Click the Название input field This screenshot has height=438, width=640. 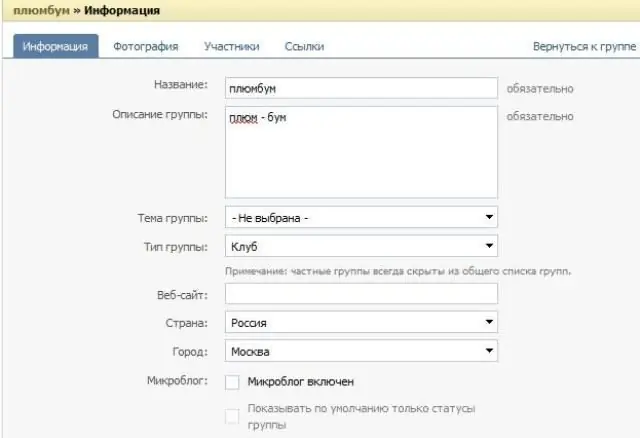click(361, 88)
